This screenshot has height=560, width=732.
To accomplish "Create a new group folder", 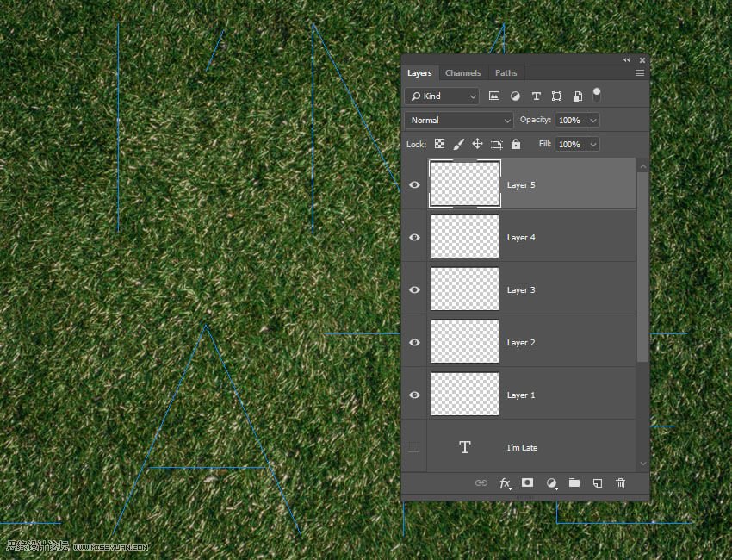I will pos(574,483).
